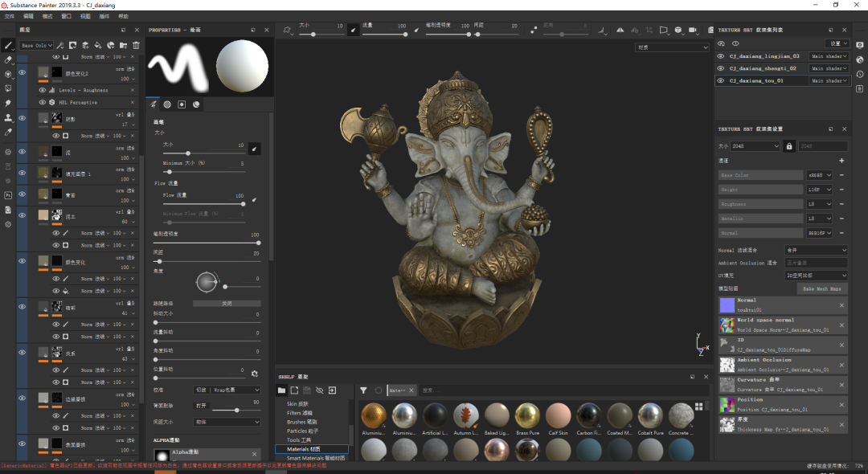
Task: Adjust the Flow 流量 slider in Properties
Action: point(204,204)
